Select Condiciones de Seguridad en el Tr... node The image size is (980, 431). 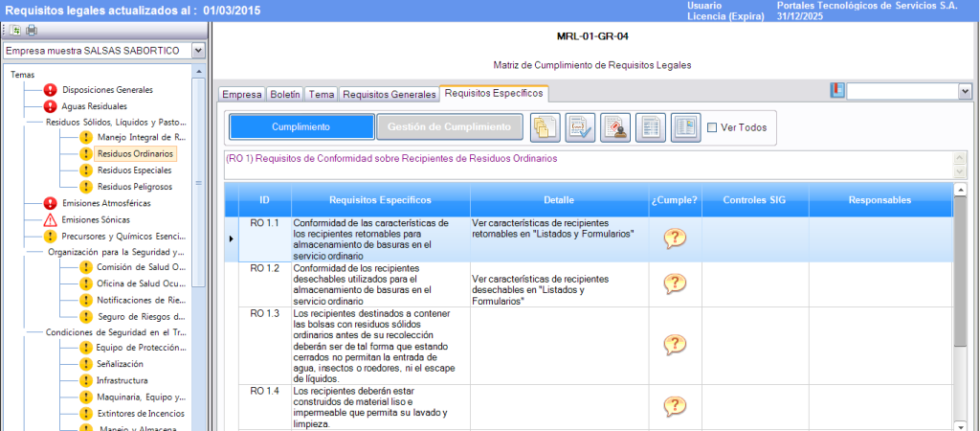(116, 332)
